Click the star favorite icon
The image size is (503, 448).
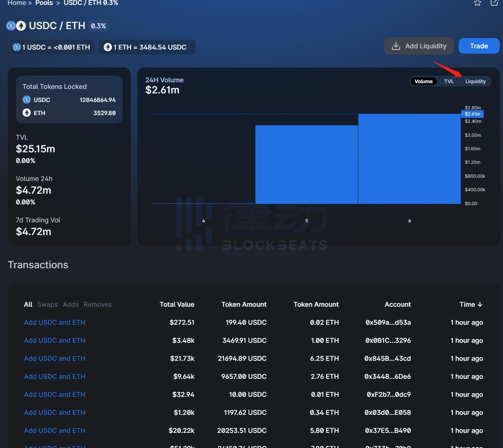[477, 3]
